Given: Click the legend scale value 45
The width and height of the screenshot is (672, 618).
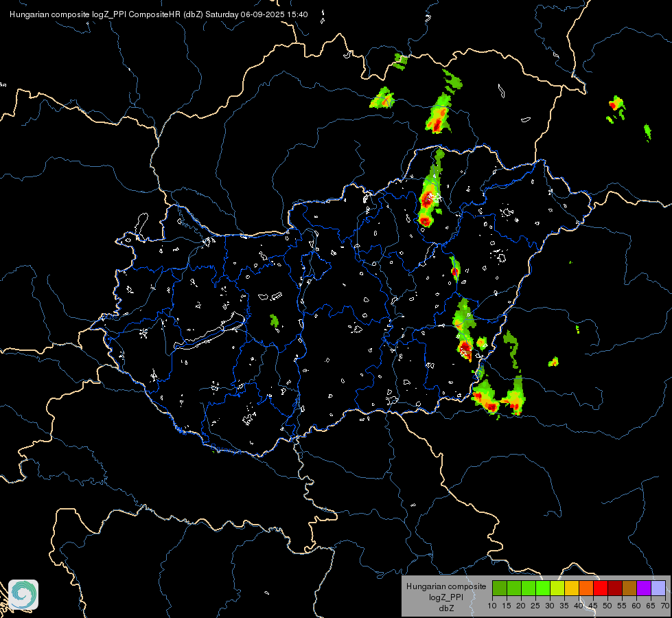Looking at the screenshot, I should click(x=592, y=606).
